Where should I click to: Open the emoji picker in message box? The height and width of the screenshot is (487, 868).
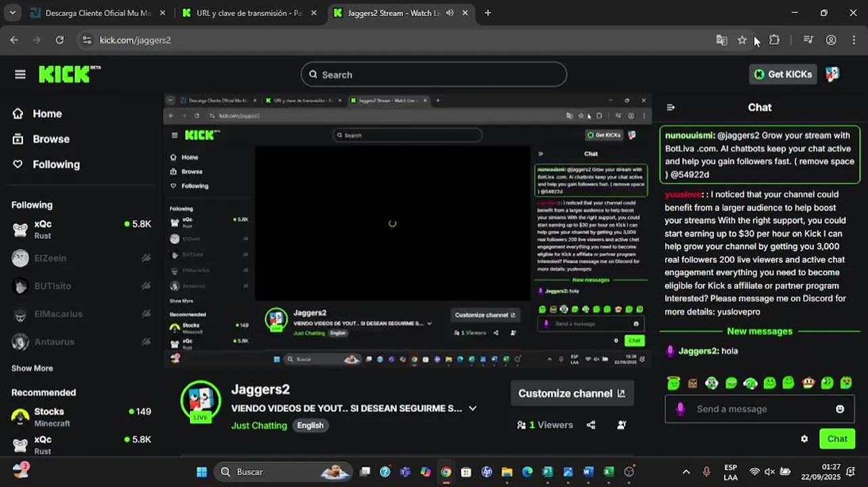click(840, 409)
